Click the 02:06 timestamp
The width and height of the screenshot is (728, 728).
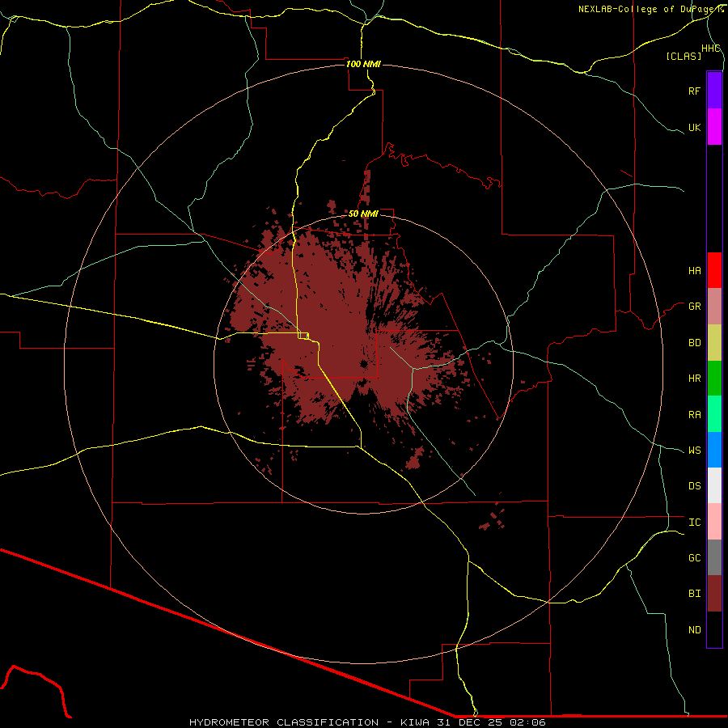point(527,722)
